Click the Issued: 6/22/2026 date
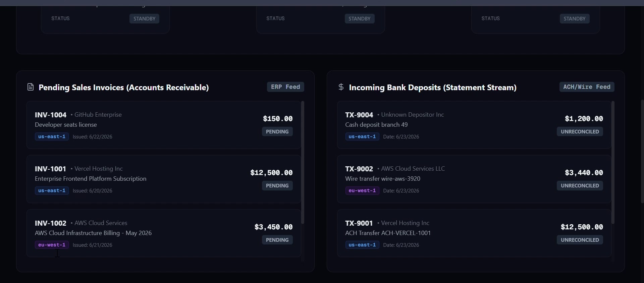644x283 pixels. (x=93, y=137)
